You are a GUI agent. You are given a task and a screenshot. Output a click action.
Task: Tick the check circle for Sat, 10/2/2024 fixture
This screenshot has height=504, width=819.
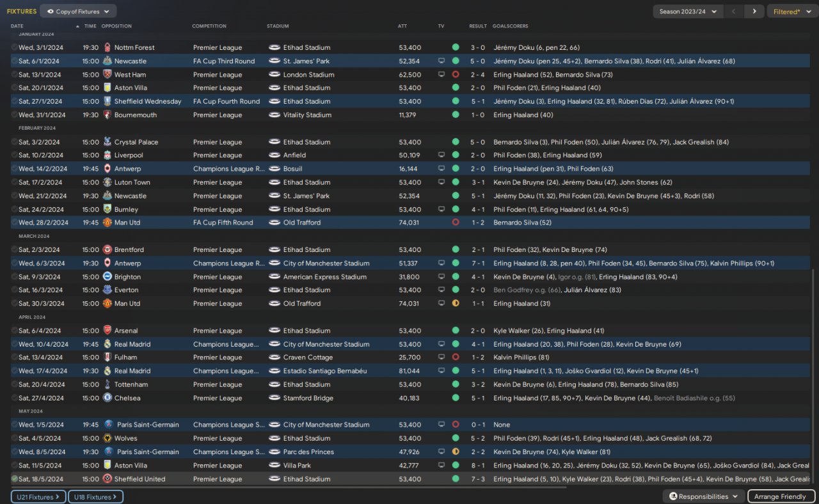[15, 155]
